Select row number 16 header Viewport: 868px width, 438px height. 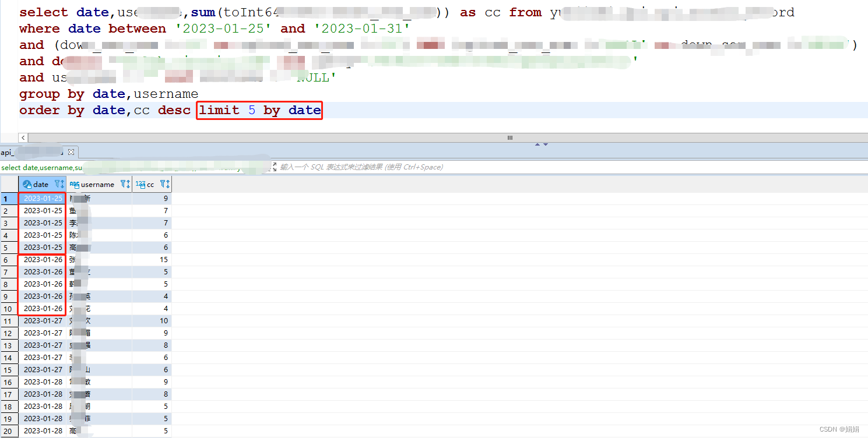point(9,382)
